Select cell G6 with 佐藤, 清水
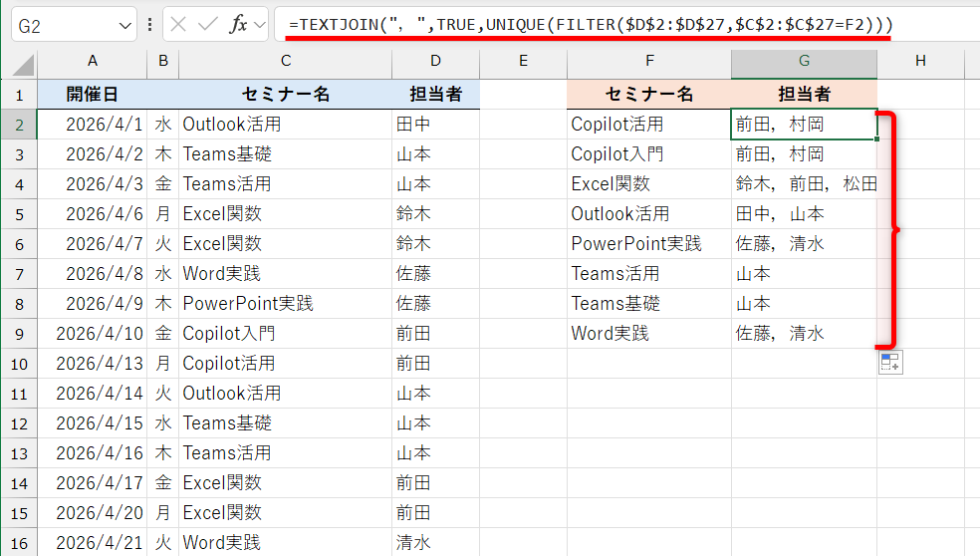 pyautogui.click(x=804, y=243)
